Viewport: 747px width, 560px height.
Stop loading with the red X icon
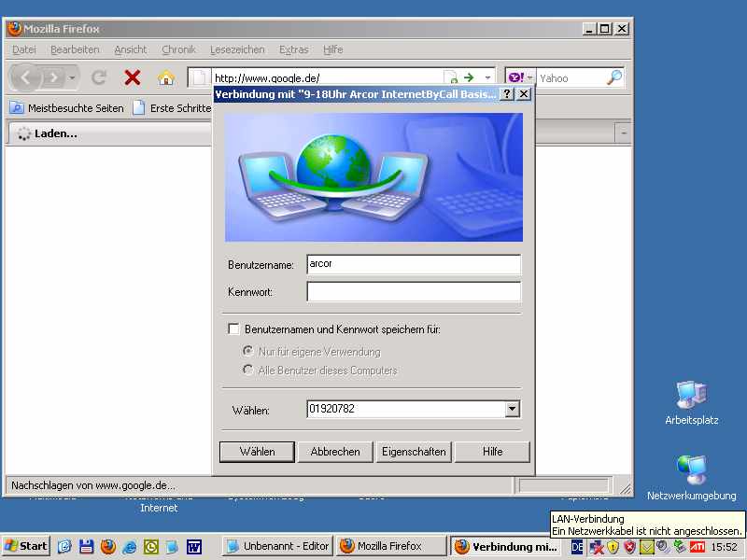[133, 77]
